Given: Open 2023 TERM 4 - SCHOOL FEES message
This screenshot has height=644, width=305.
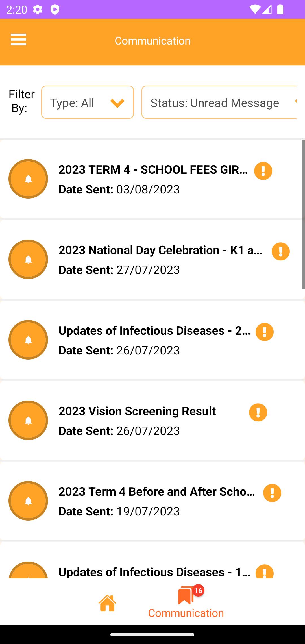Looking at the screenshot, I should point(152,179).
